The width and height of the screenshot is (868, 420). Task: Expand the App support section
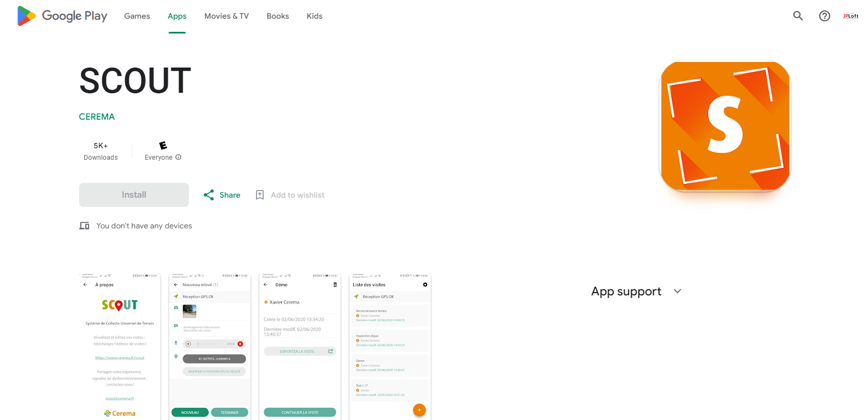click(636, 292)
